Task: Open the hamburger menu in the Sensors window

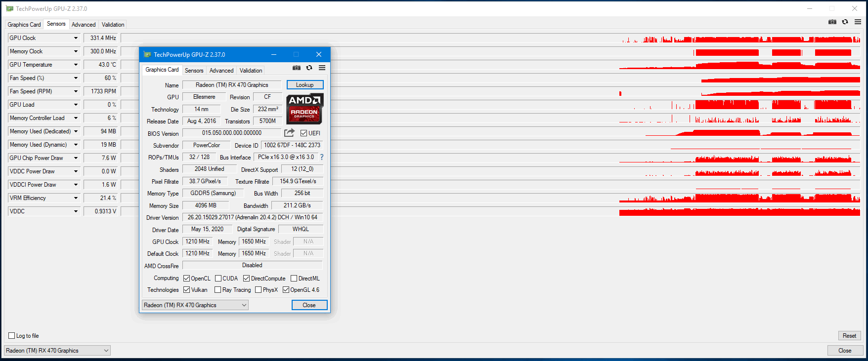Action: (x=858, y=22)
